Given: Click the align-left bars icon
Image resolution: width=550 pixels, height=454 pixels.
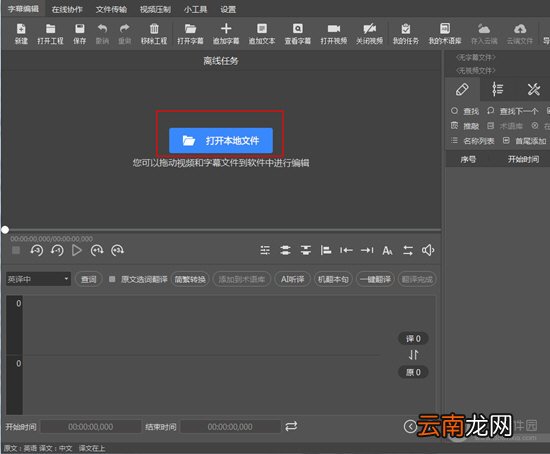Looking at the screenshot, I should [x=326, y=250].
